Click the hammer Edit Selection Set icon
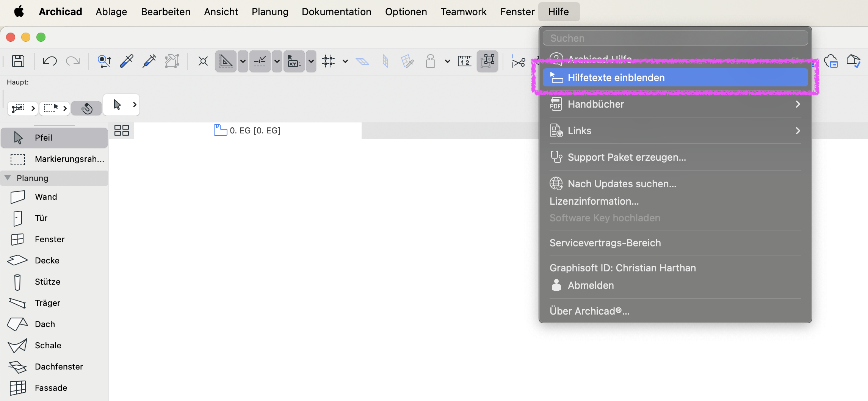868x401 pixels. click(172, 61)
